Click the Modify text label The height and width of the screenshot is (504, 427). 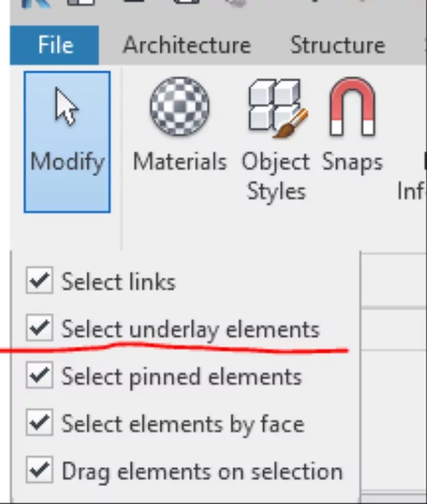tap(67, 162)
